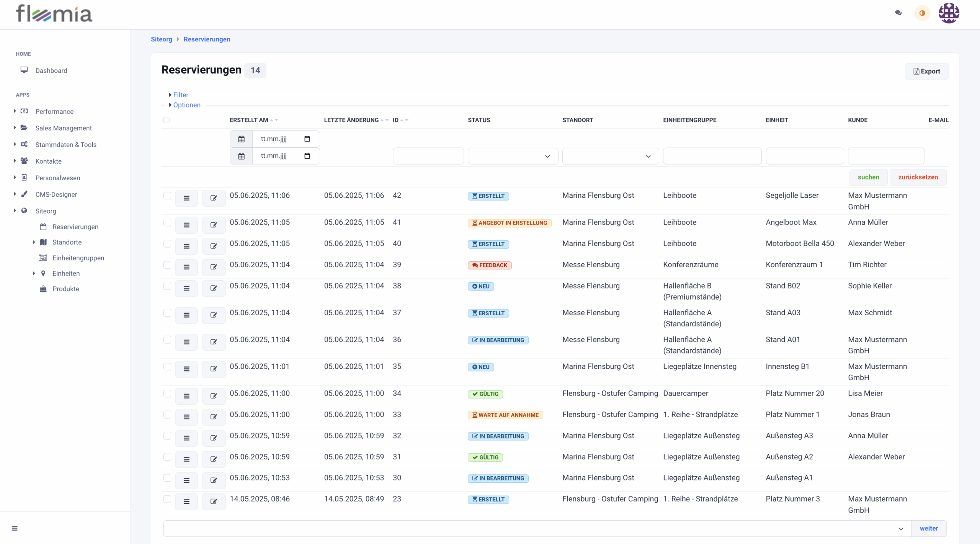The width and height of the screenshot is (980, 544).
Task: Click the Kunde filter input field
Action: click(x=886, y=156)
